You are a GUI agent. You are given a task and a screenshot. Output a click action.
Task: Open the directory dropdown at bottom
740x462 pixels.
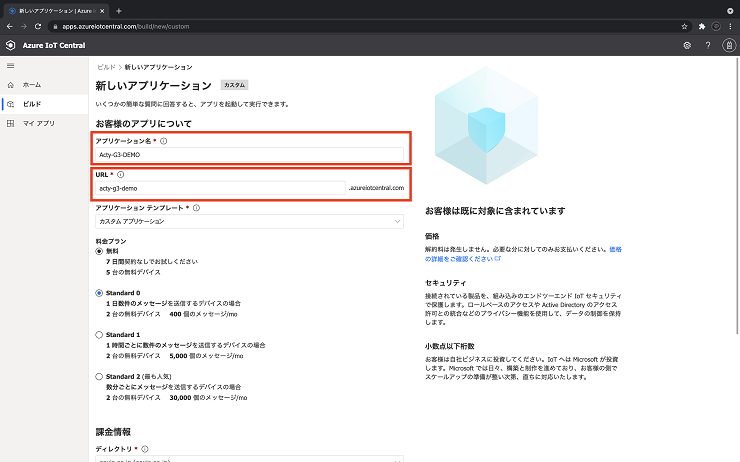[249, 459]
